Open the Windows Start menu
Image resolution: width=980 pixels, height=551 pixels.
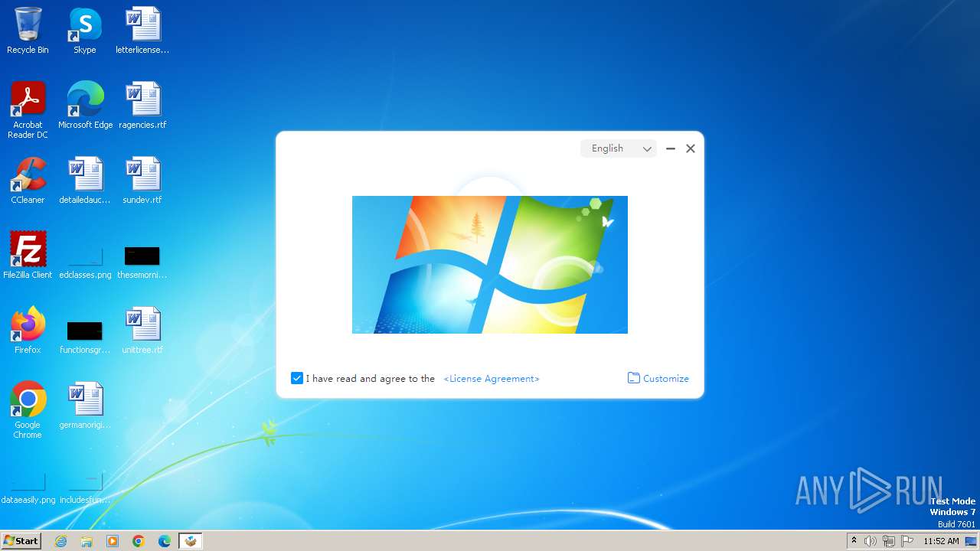(21, 540)
